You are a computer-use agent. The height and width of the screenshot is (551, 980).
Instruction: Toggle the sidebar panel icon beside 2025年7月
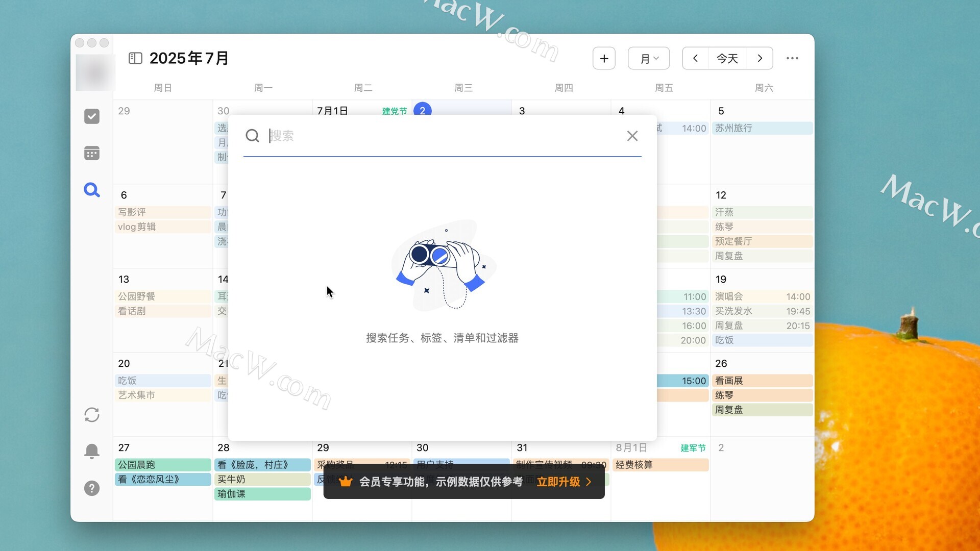click(135, 58)
